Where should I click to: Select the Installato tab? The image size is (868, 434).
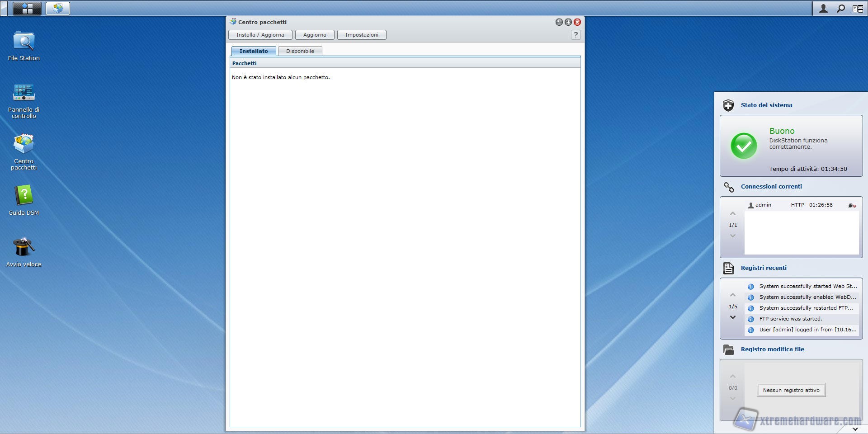pyautogui.click(x=254, y=51)
